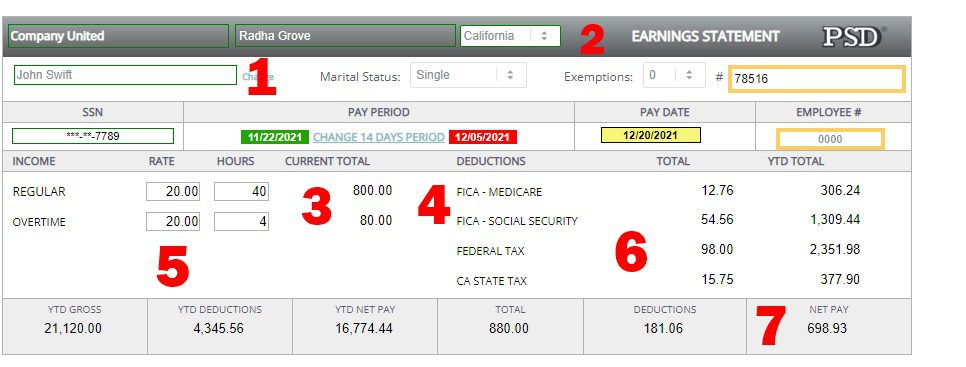Edit the Overtime hours field showing 4
The width and height of the screenshot is (966, 367).
[242, 221]
